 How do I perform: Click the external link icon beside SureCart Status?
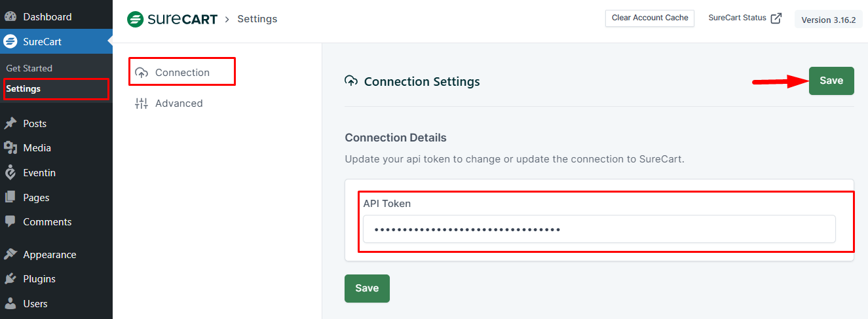tap(776, 18)
